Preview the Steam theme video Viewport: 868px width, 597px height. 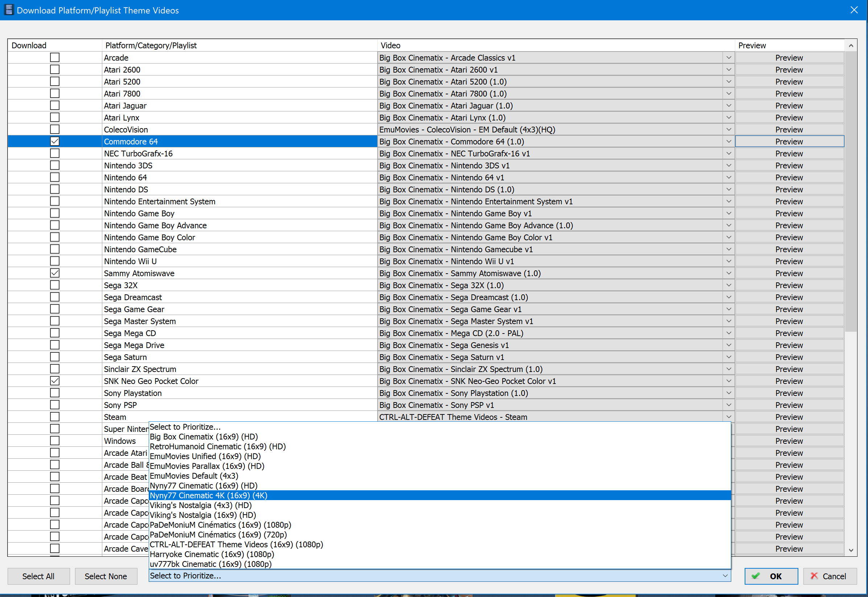click(789, 417)
